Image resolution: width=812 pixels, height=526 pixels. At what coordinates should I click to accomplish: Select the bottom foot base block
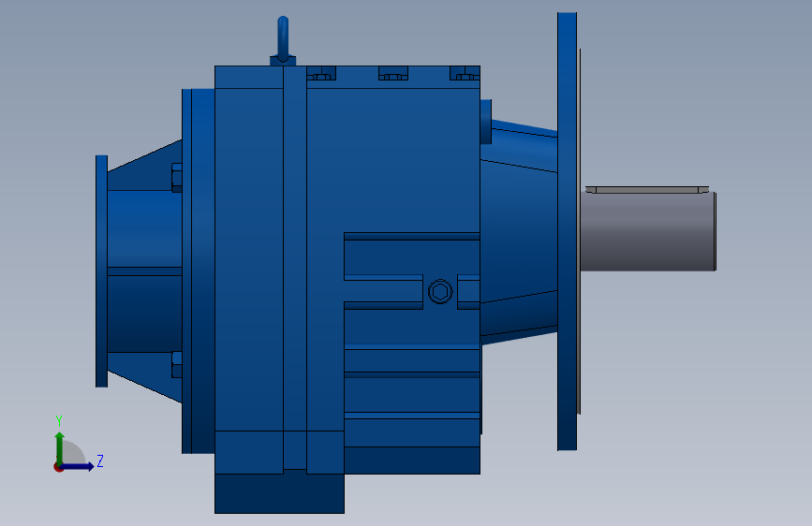tap(280, 493)
